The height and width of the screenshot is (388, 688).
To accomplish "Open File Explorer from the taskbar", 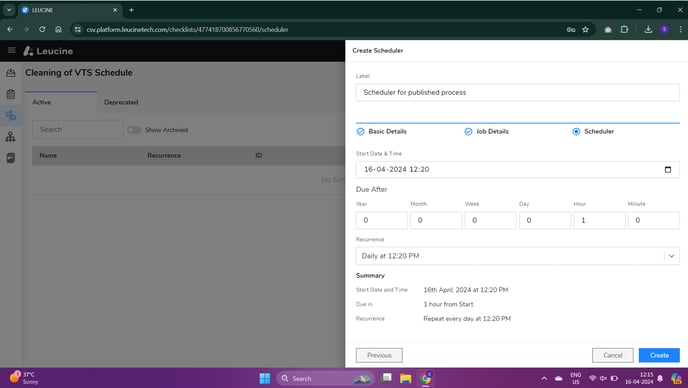I will (406, 378).
